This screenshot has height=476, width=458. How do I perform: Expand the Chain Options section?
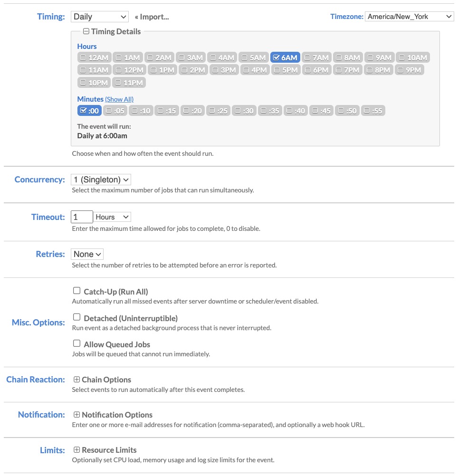pos(77,380)
